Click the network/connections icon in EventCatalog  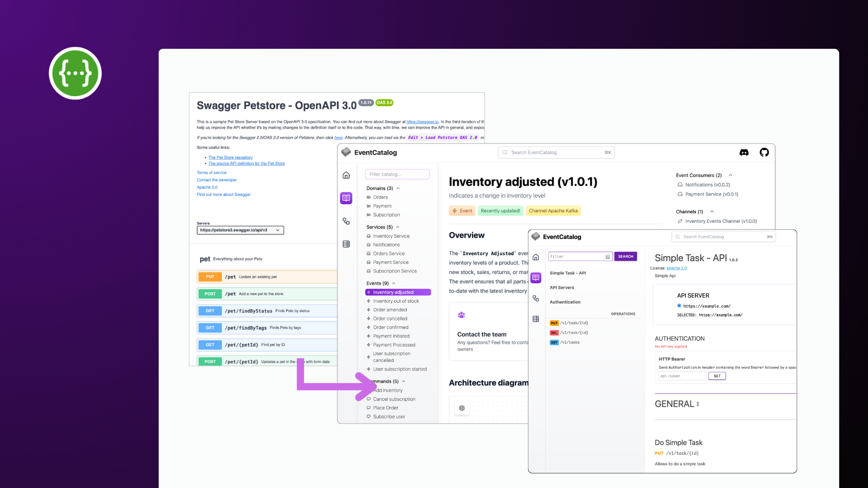tap(346, 221)
